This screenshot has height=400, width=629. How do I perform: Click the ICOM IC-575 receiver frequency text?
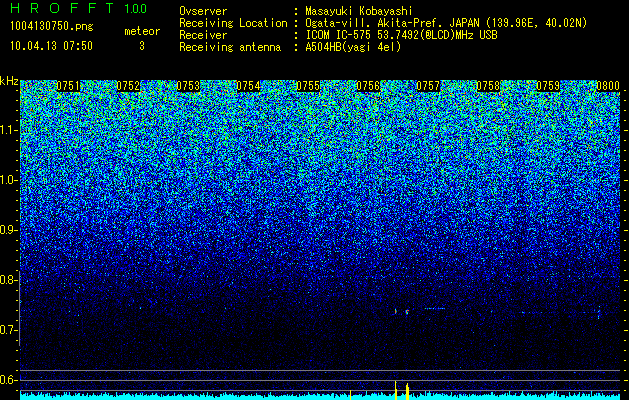pyautogui.click(x=401, y=35)
